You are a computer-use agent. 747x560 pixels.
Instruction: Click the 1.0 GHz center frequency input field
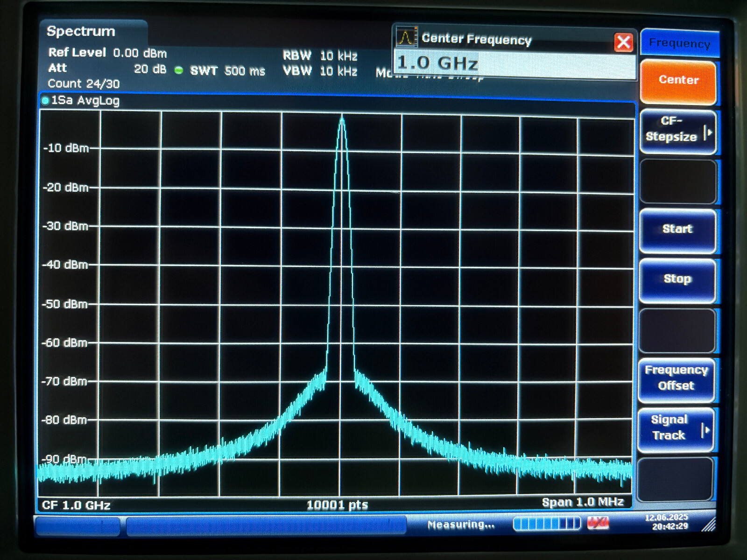514,64
